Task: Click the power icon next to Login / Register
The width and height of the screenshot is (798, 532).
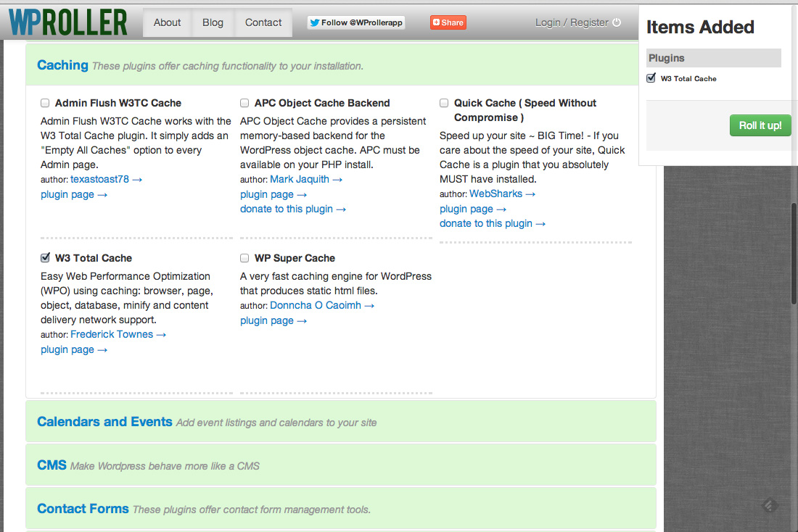Action: [x=617, y=22]
